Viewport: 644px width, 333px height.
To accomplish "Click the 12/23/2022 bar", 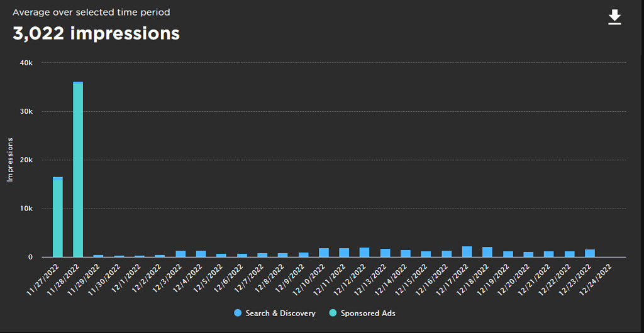I will pyautogui.click(x=590, y=253).
